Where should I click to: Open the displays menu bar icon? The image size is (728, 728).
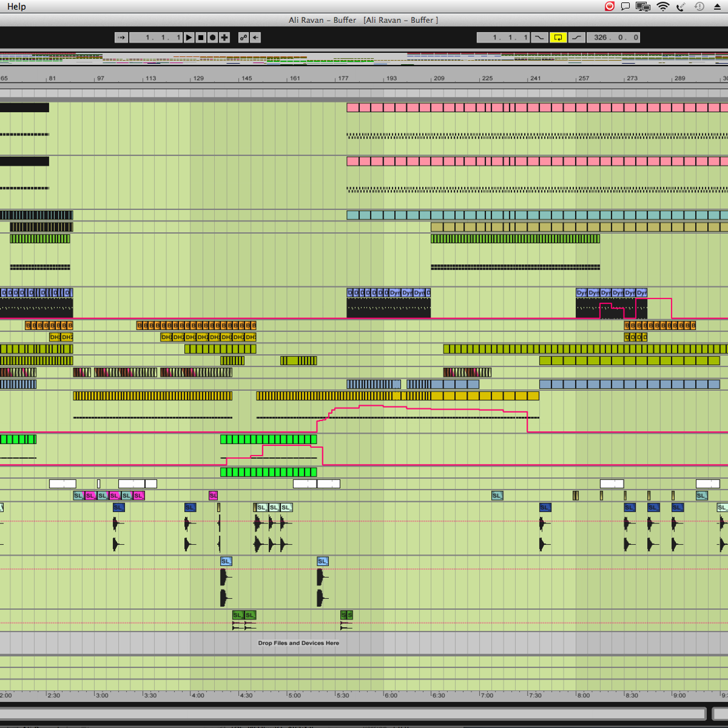pyautogui.click(x=643, y=6)
